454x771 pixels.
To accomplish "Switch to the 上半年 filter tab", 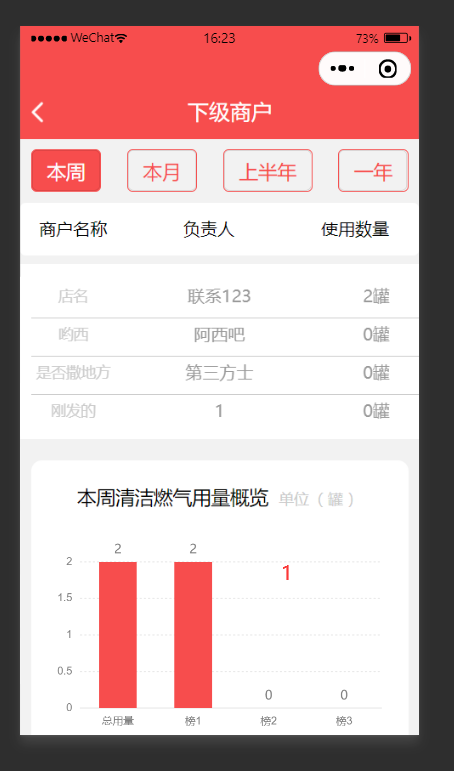I will pyautogui.click(x=268, y=171).
